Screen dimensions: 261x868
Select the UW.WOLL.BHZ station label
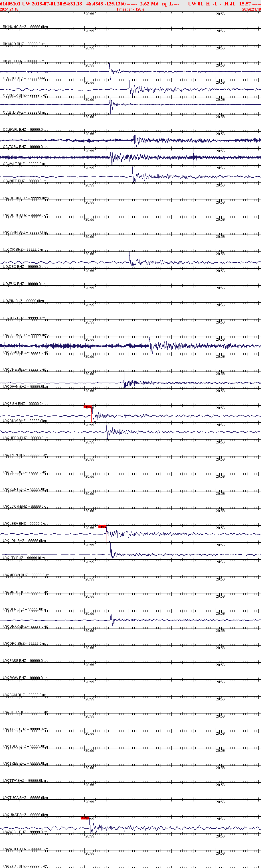point(26,849)
